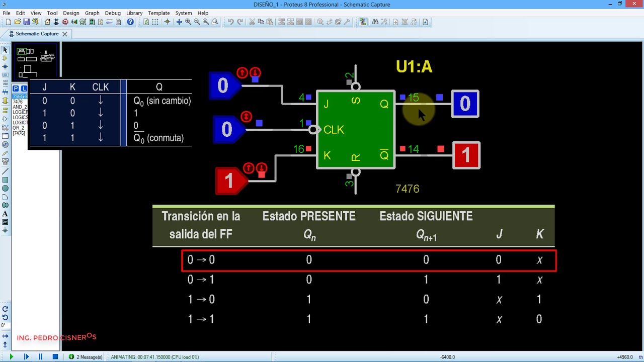
Task: Click CLK logic toggle arrow button
Action: tap(246, 117)
